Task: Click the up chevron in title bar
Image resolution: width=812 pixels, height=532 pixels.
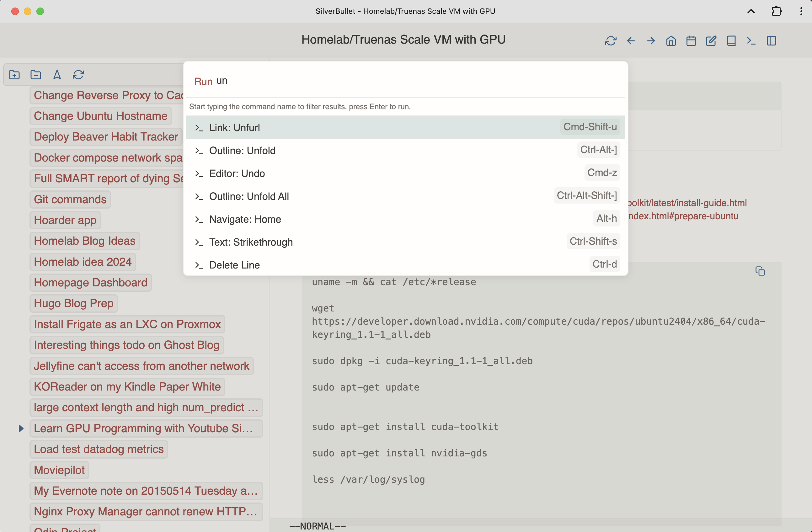Action: [x=751, y=11]
